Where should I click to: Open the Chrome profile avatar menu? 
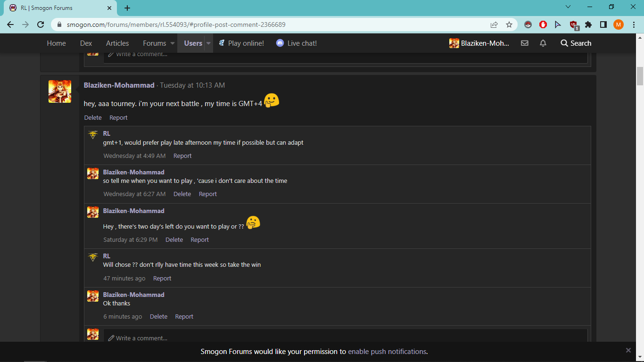click(619, 25)
